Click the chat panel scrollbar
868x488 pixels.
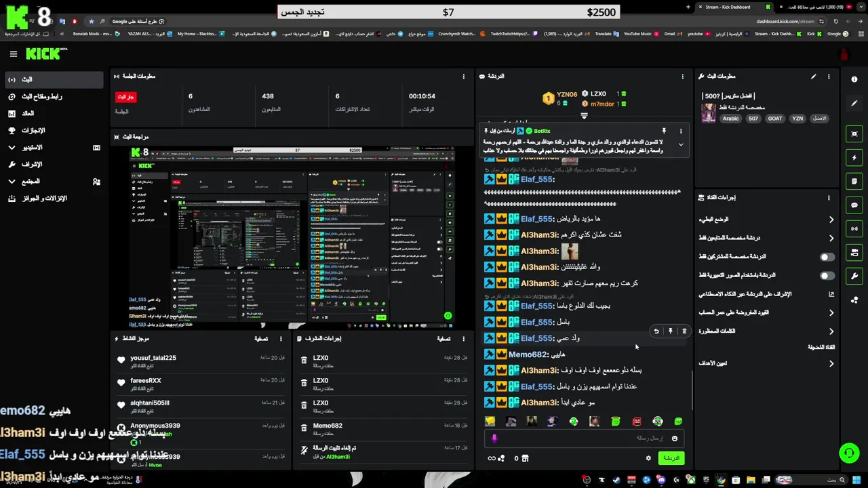[692, 390]
